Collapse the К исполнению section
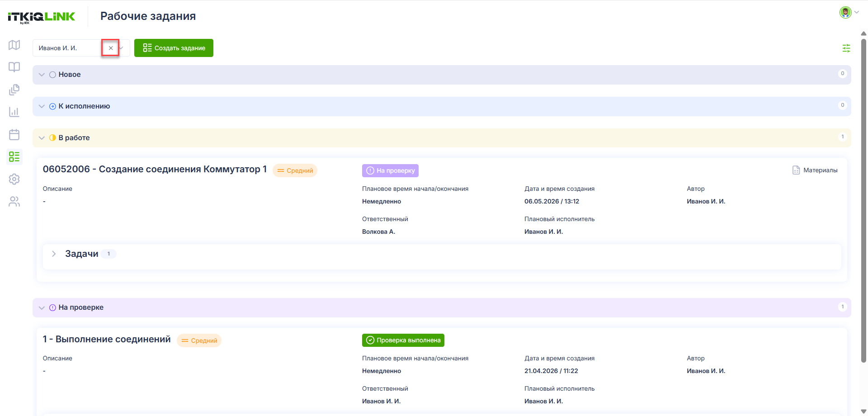The width and height of the screenshot is (868, 416). pyautogui.click(x=42, y=106)
